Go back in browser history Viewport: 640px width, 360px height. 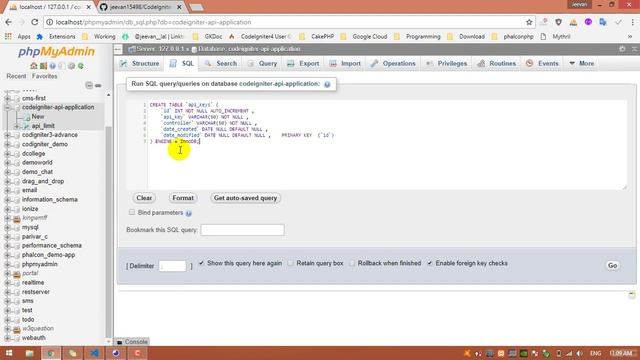point(9,22)
